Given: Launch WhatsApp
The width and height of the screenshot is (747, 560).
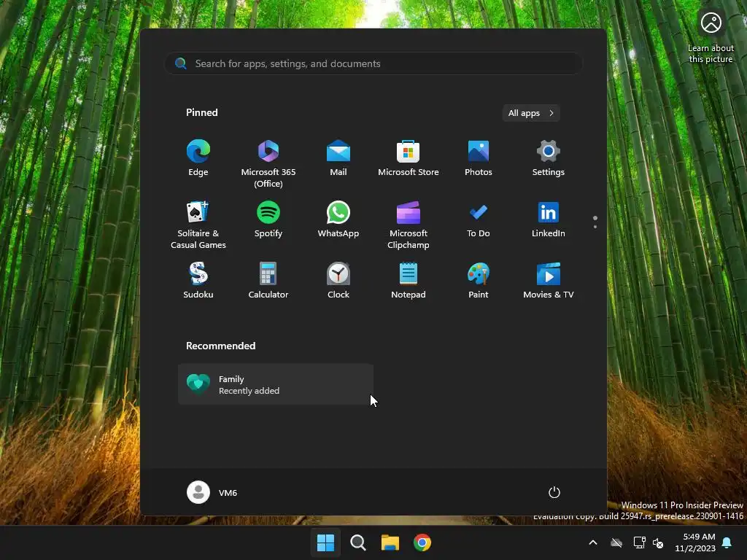Looking at the screenshot, I should point(338,219).
